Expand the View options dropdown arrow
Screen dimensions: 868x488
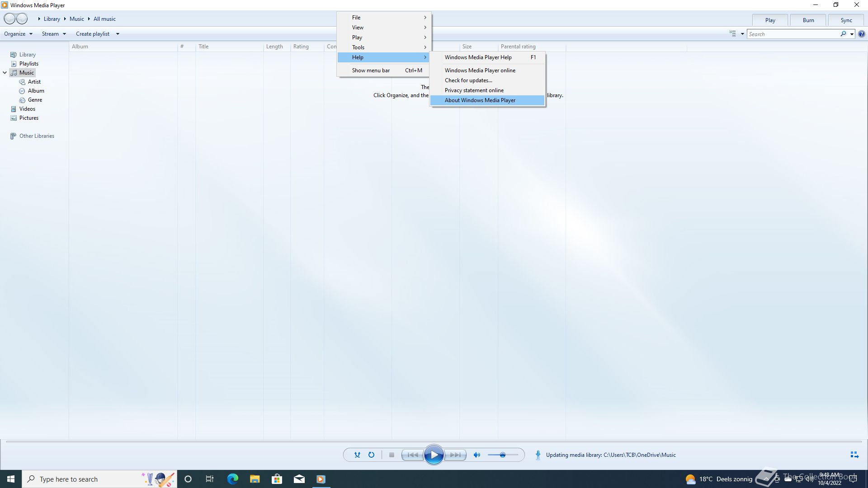[742, 34]
